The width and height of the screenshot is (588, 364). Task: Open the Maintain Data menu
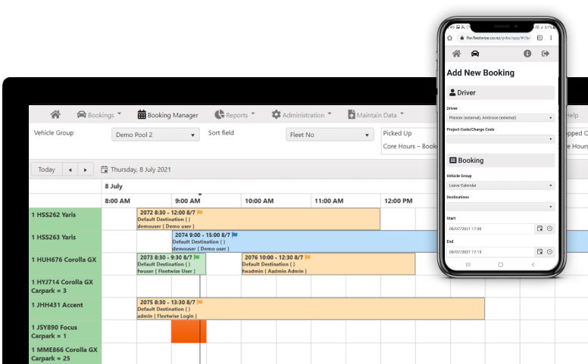(377, 115)
